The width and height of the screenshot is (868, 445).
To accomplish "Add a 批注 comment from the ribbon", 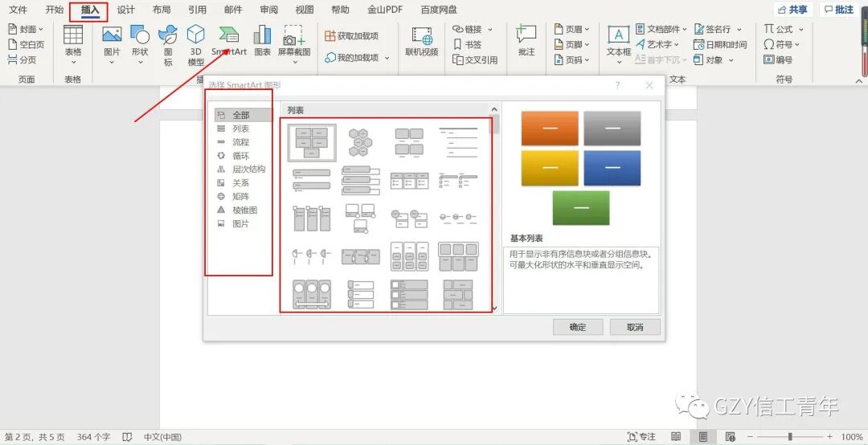I will point(526,42).
